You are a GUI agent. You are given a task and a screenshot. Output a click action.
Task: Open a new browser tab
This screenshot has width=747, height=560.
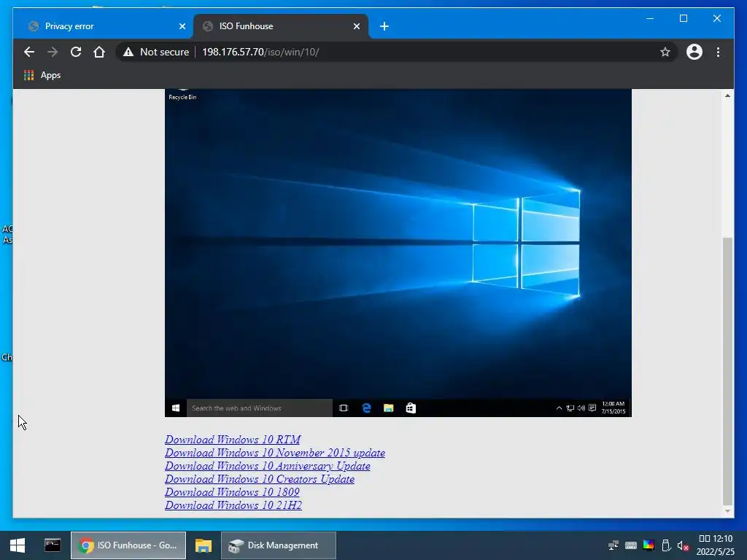(x=384, y=26)
